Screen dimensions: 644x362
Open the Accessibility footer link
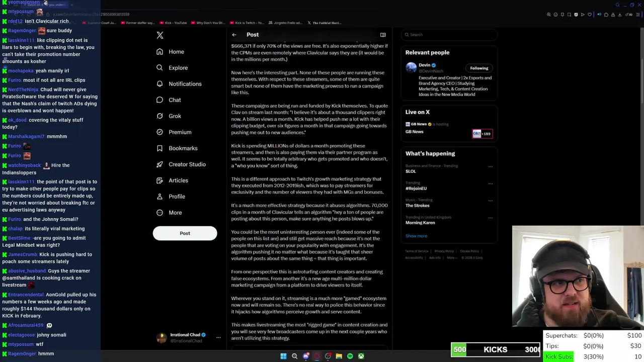coord(414,257)
